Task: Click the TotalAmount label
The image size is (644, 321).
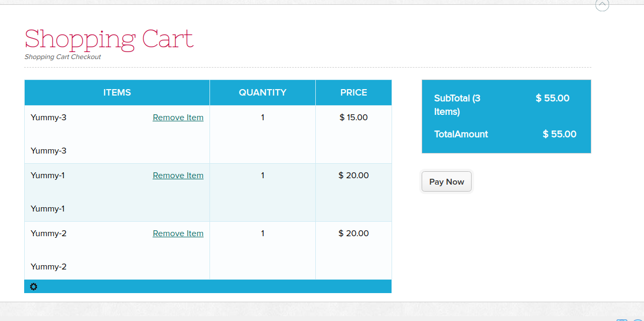Action: pyautogui.click(x=461, y=134)
